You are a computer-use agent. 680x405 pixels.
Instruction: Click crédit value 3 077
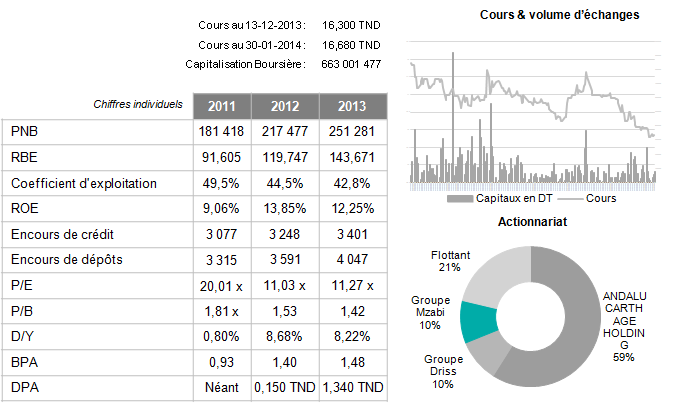pyautogui.click(x=222, y=234)
